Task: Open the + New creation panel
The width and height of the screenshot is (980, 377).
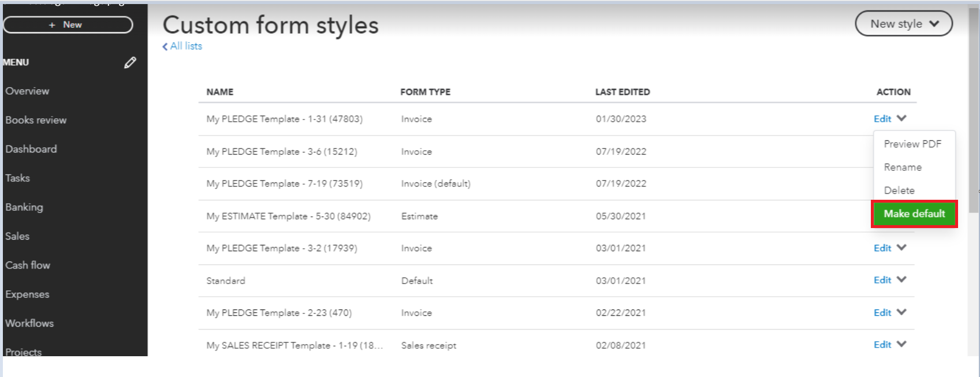Action: (x=68, y=25)
